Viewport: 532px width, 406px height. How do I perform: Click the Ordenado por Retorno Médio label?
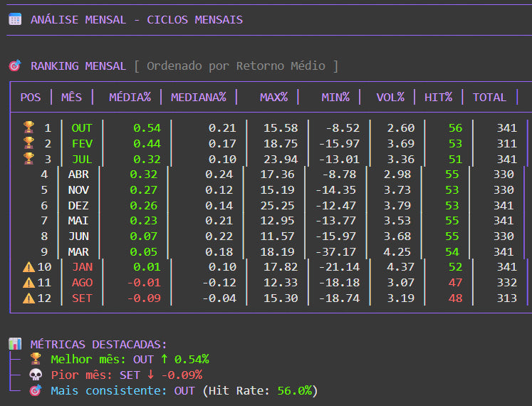click(236, 66)
